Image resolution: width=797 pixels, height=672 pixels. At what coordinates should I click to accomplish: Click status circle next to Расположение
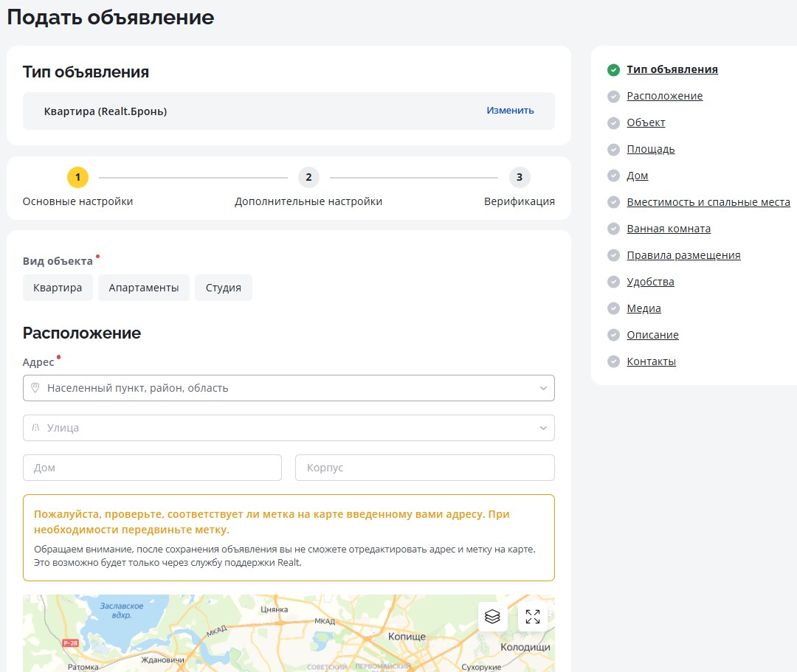click(x=613, y=97)
